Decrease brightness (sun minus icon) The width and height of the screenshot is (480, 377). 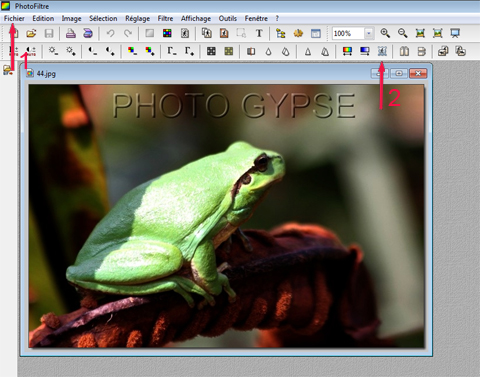click(53, 51)
